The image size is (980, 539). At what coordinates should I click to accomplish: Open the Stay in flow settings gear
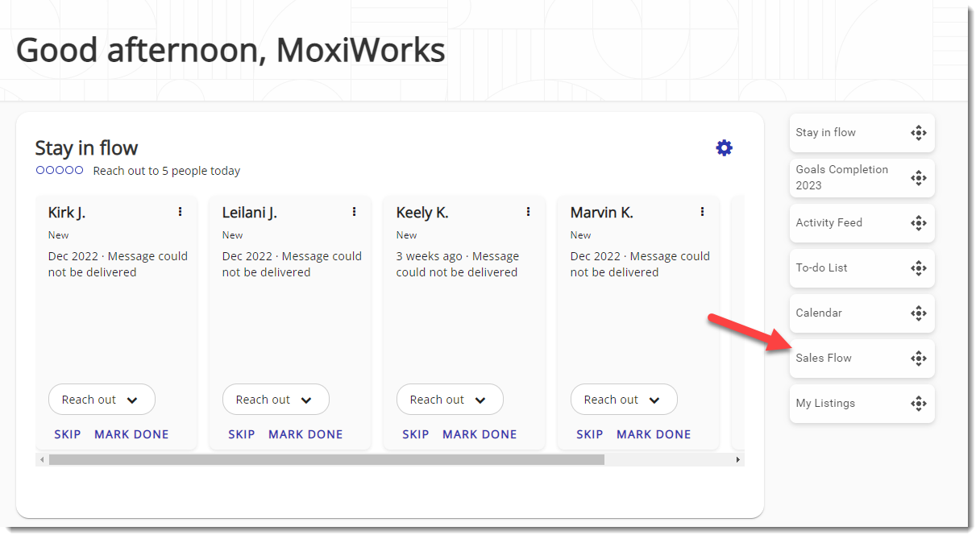point(724,147)
